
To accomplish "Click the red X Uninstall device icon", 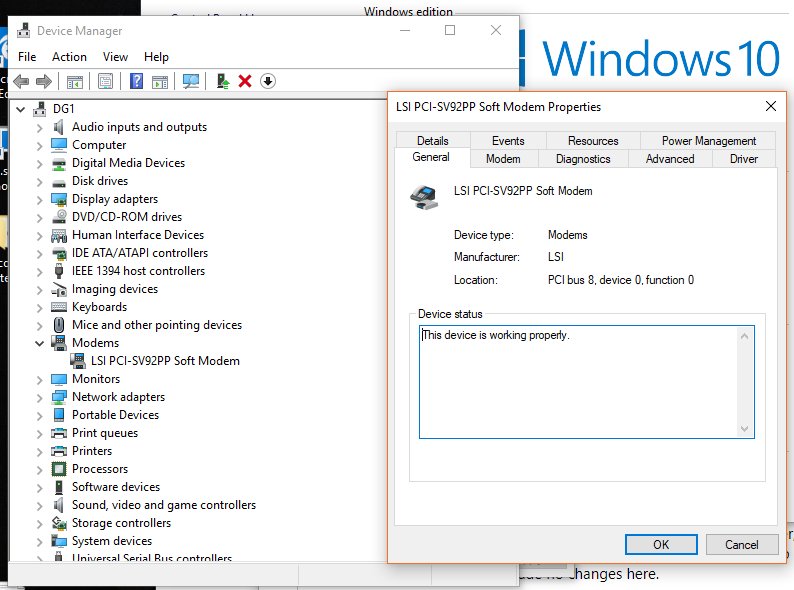I will [x=245, y=81].
